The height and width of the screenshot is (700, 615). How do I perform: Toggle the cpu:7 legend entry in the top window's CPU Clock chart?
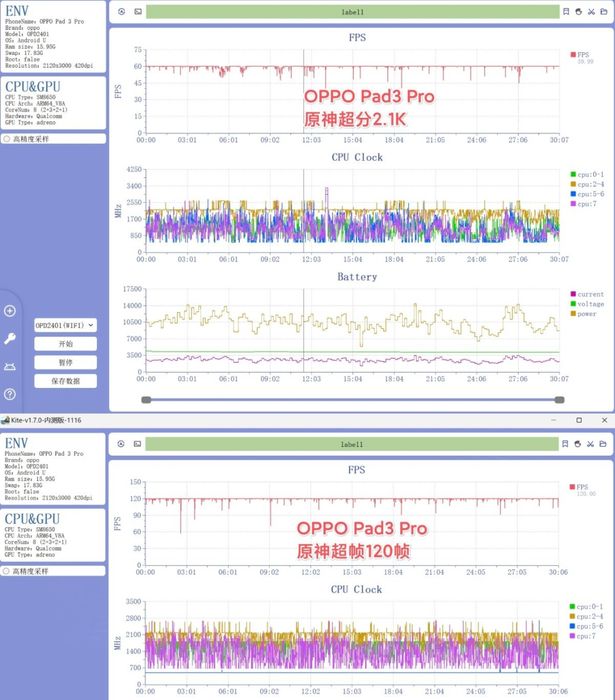point(583,204)
